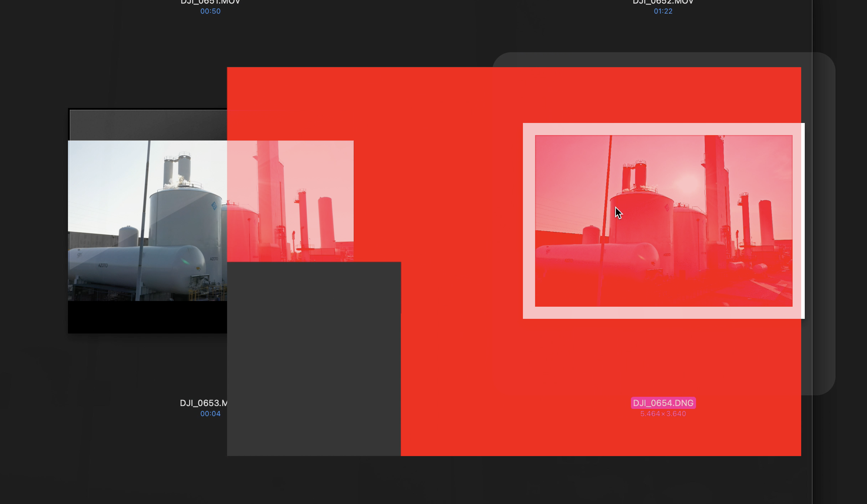Image resolution: width=867 pixels, height=504 pixels.
Task: Click the DJI_0653 file name label
Action: coord(203,403)
